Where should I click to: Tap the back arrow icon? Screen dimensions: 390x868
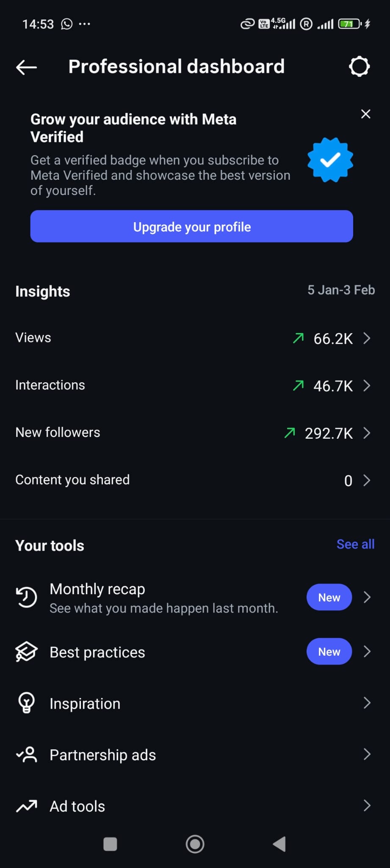click(26, 67)
